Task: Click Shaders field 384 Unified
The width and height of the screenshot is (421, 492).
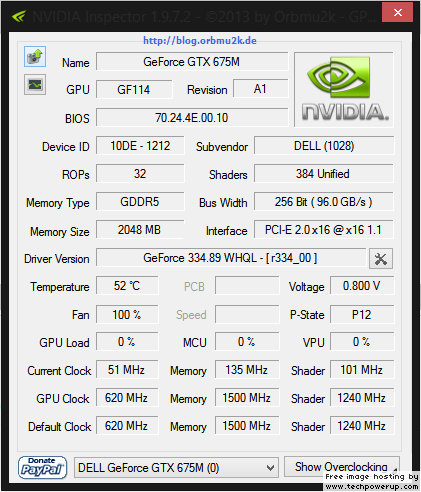Action: coord(324,174)
